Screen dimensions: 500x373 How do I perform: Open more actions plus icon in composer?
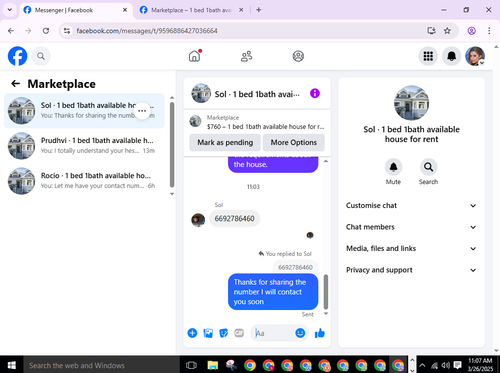coord(192,333)
